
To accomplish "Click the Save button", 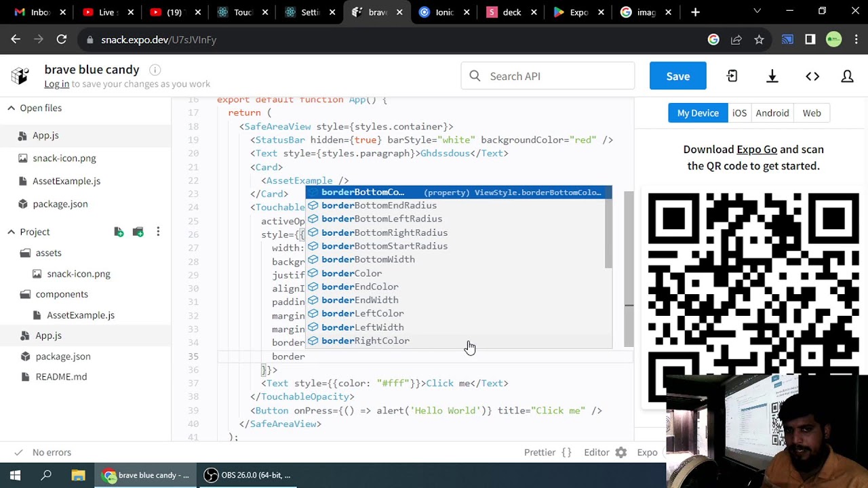I will 677,76.
